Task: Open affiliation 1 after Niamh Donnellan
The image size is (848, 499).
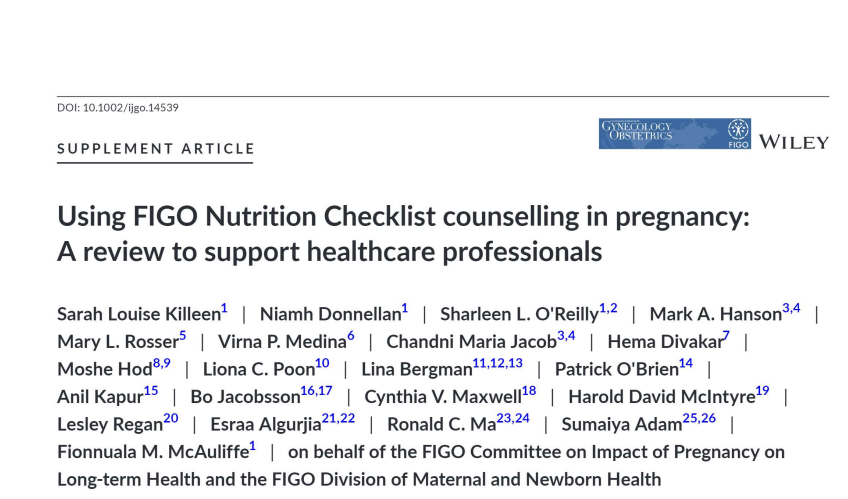Action: pos(405,309)
